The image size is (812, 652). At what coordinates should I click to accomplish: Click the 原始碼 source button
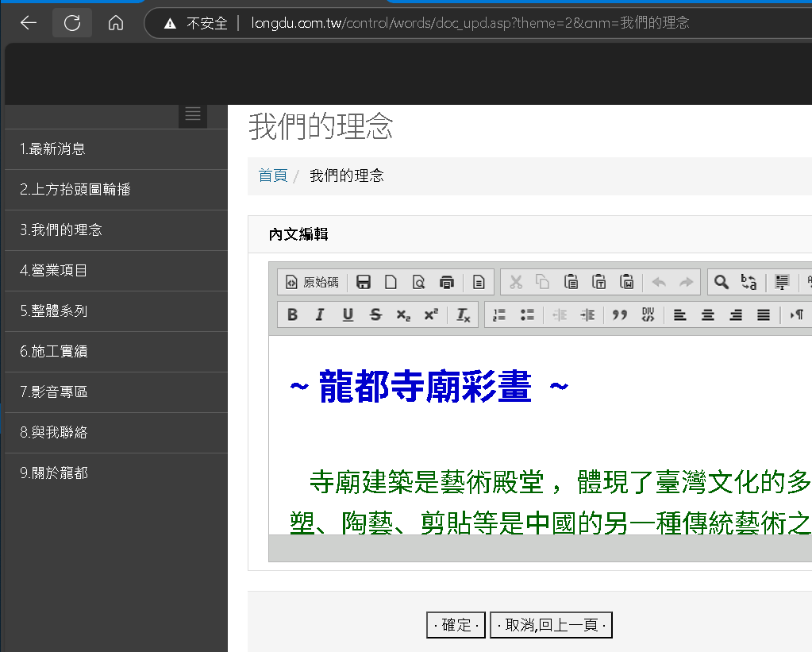click(x=312, y=282)
